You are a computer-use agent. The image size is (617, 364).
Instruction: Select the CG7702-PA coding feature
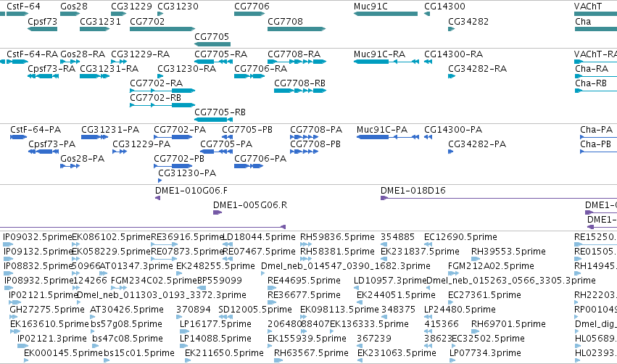[x=173, y=137]
